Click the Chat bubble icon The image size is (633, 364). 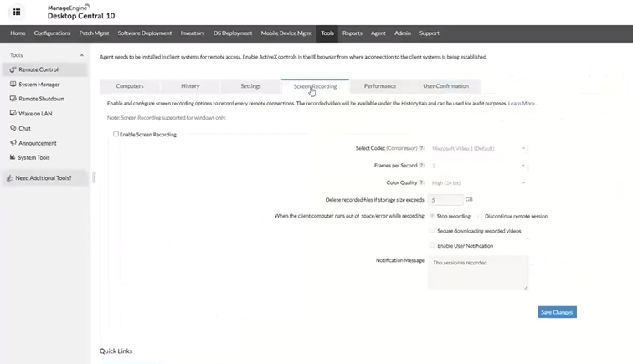13,128
